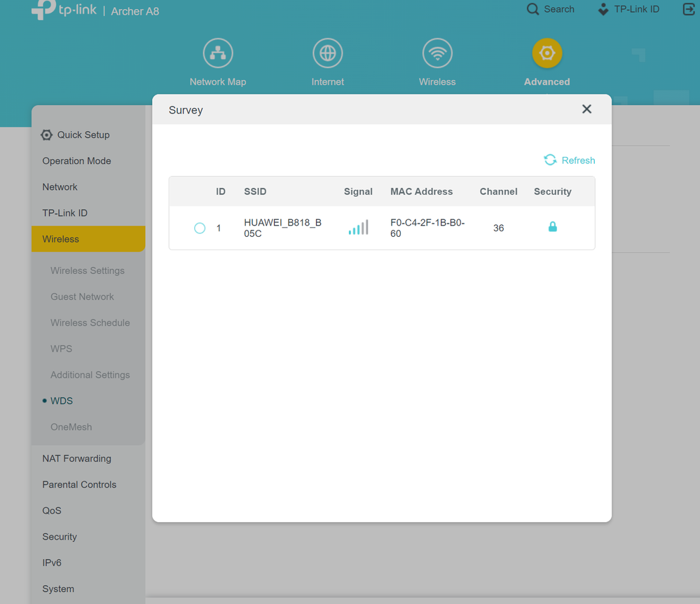Open the Network Map icon
The width and height of the screenshot is (700, 604).
click(x=218, y=53)
